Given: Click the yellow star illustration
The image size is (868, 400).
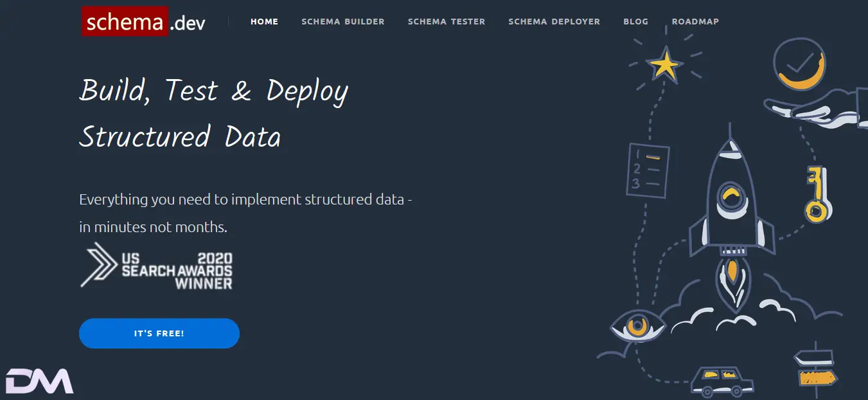Looking at the screenshot, I should (665, 66).
